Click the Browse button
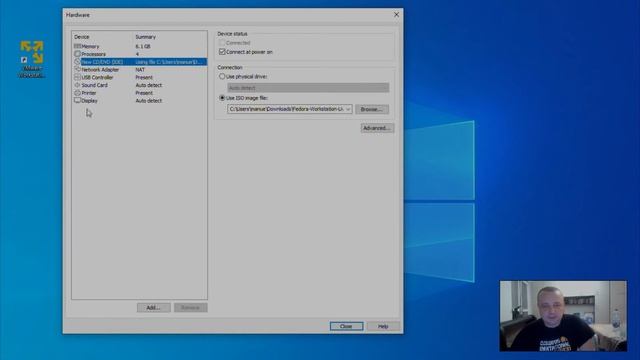The width and height of the screenshot is (640, 360). 372,109
